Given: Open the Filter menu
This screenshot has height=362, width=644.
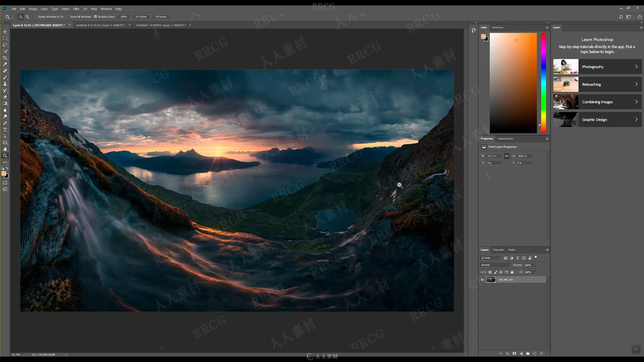Looking at the screenshot, I should click(76, 9).
